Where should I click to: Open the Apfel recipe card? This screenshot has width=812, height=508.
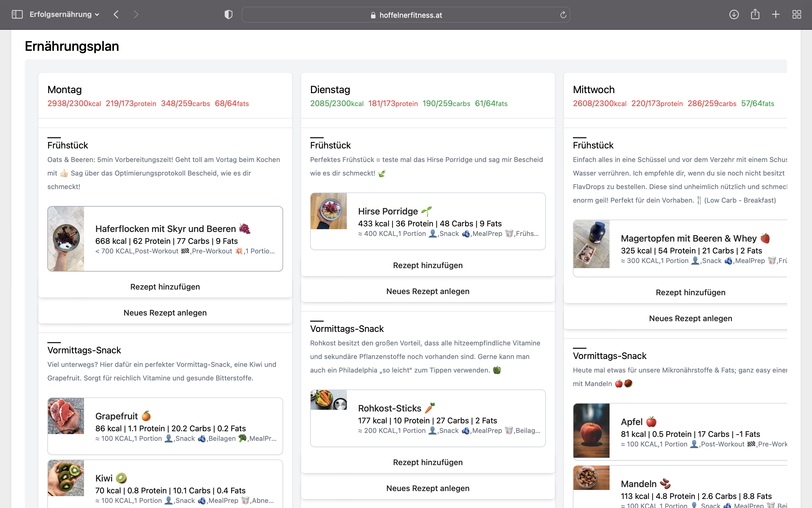pyautogui.click(x=680, y=432)
